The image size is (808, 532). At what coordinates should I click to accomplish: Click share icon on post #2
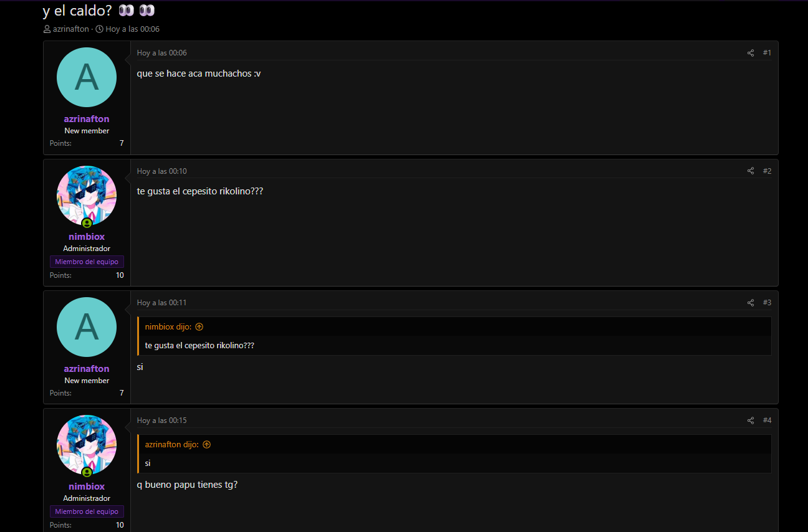751,171
